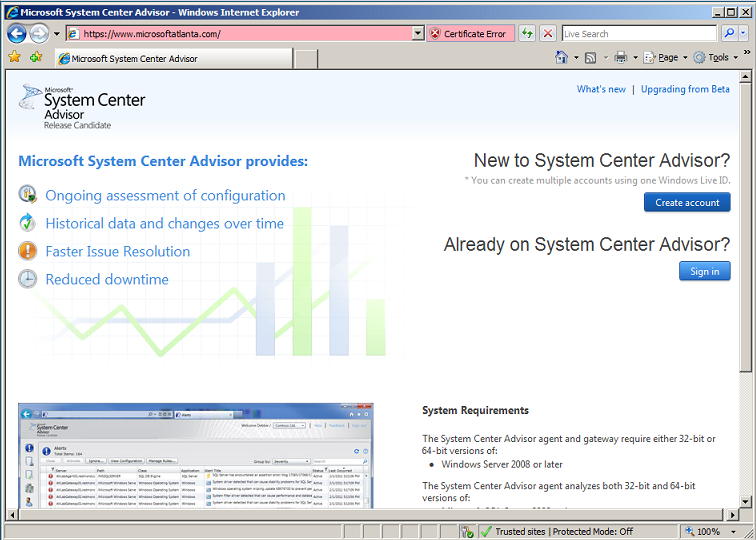
Task: Click Ongoing assessment of configuration text
Action: pyautogui.click(x=165, y=196)
